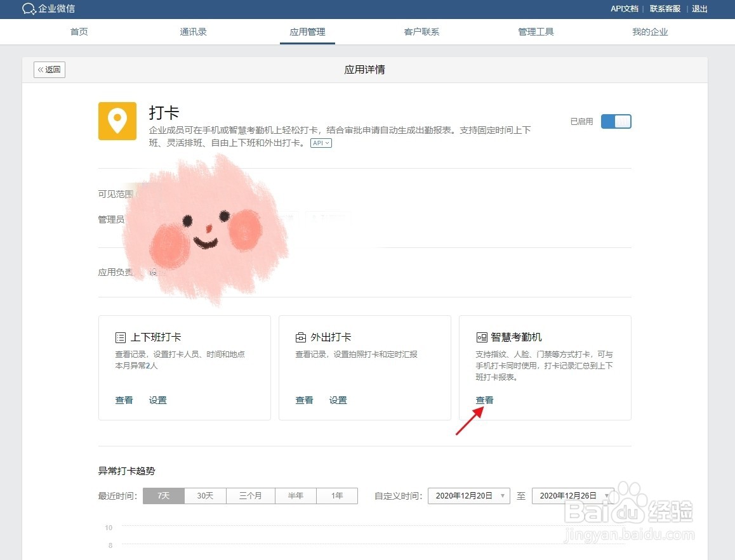Click the 打卡 app location pin icon
The height and width of the screenshot is (560, 735).
pyautogui.click(x=117, y=120)
